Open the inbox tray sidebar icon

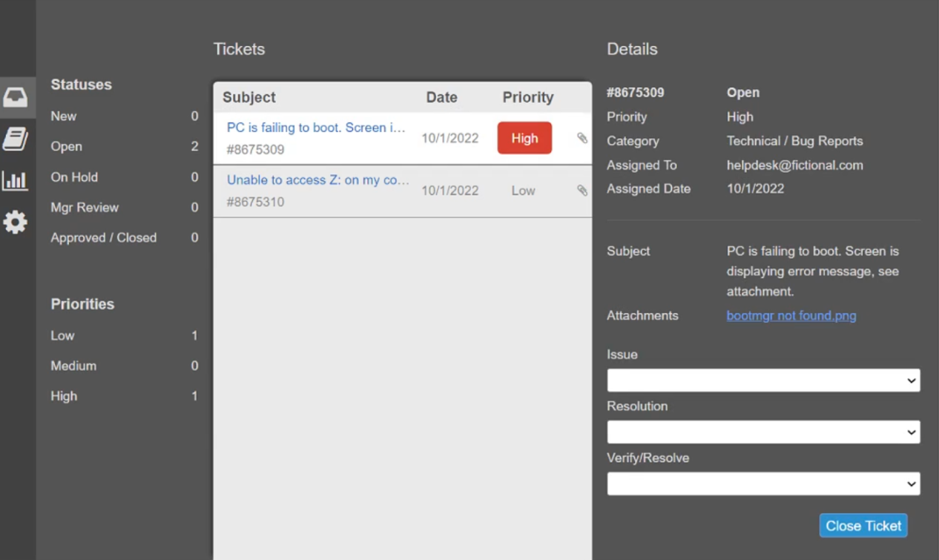[x=16, y=97]
